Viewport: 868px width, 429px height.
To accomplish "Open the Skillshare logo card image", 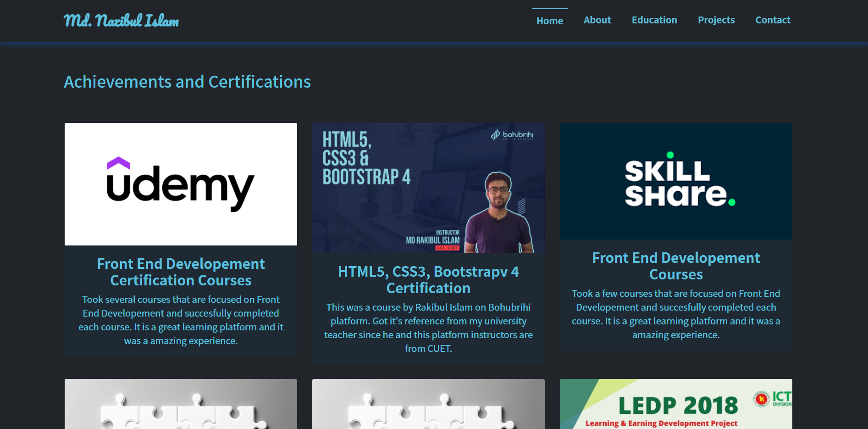I will [x=676, y=181].
